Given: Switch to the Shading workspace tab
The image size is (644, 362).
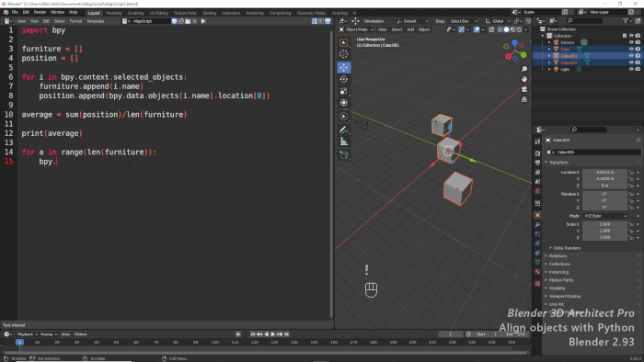Looking at the screenshot, I should click(209, 13).
